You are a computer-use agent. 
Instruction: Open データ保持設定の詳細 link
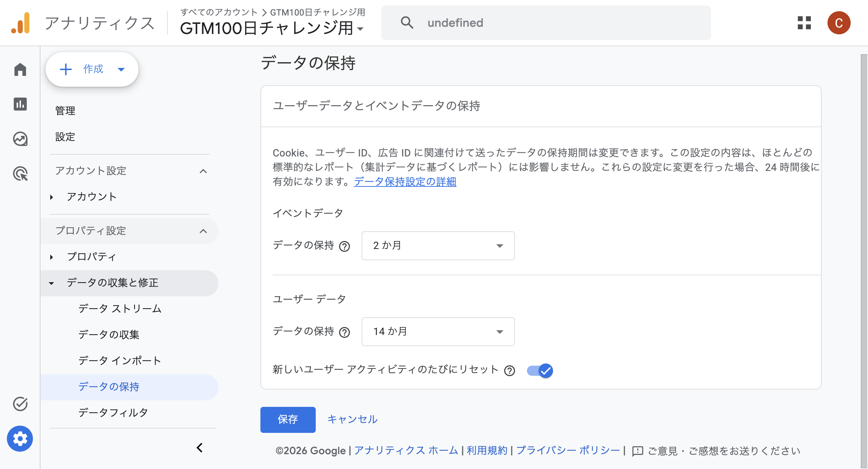point(405,182)
